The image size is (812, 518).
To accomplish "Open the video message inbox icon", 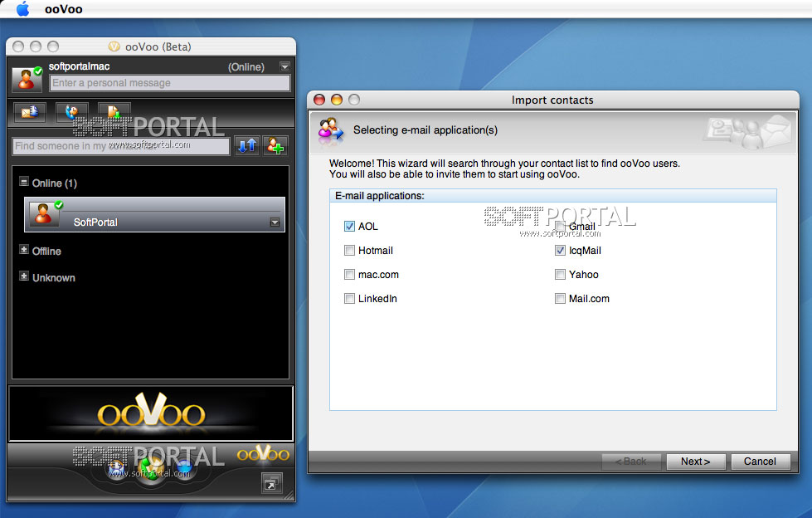I will tap(30, 112).
